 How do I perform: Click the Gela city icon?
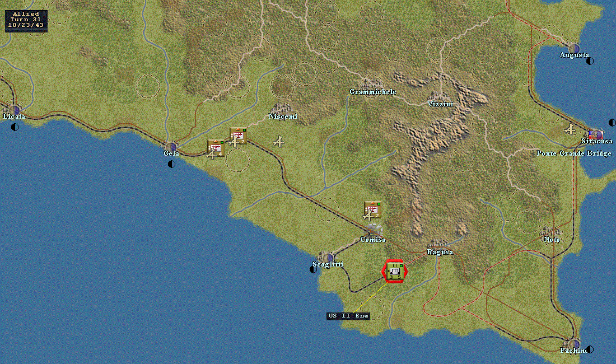point(172,147)
